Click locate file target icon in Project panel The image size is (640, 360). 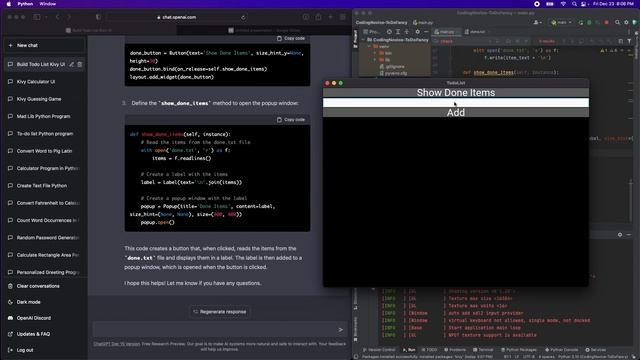point(389,32)
